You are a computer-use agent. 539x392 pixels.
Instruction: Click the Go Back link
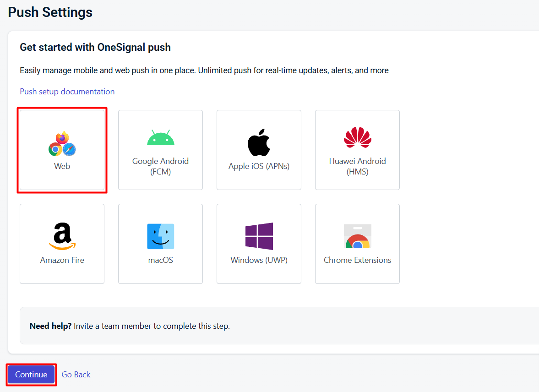[x=76, y=375]
